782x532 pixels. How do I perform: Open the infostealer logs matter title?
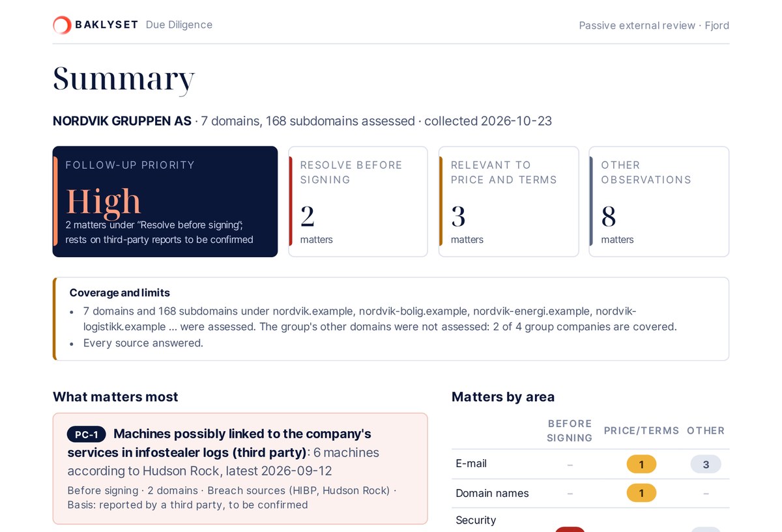tap(220, 443)
